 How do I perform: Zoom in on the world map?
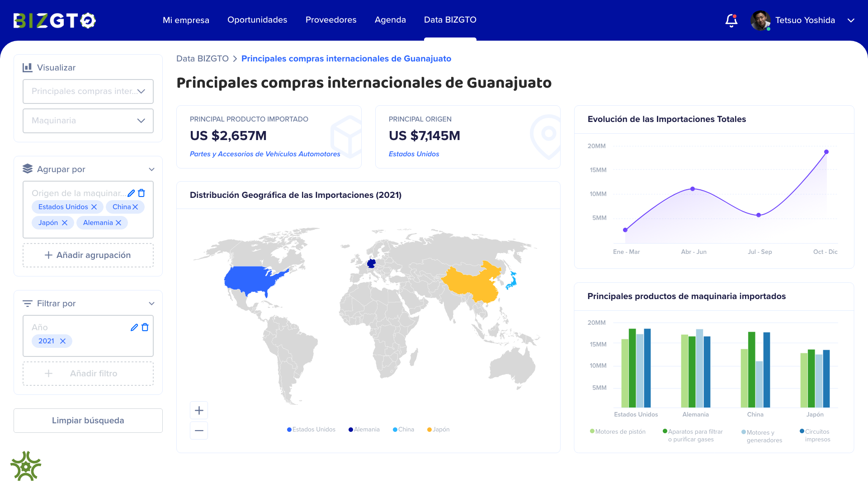198,410
